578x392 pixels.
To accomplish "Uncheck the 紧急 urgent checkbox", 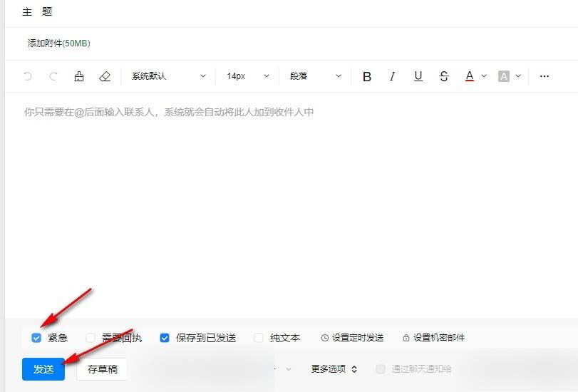I will tap(36, 337).
